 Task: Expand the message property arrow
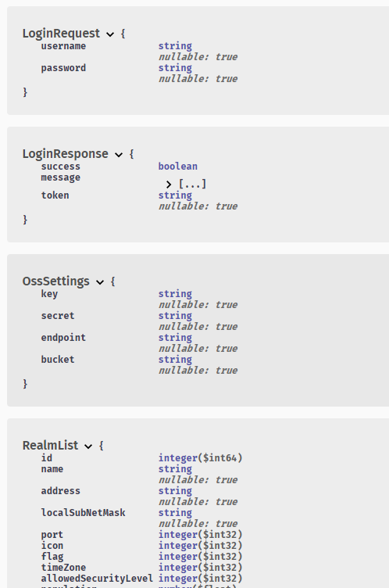coord(168,184)
